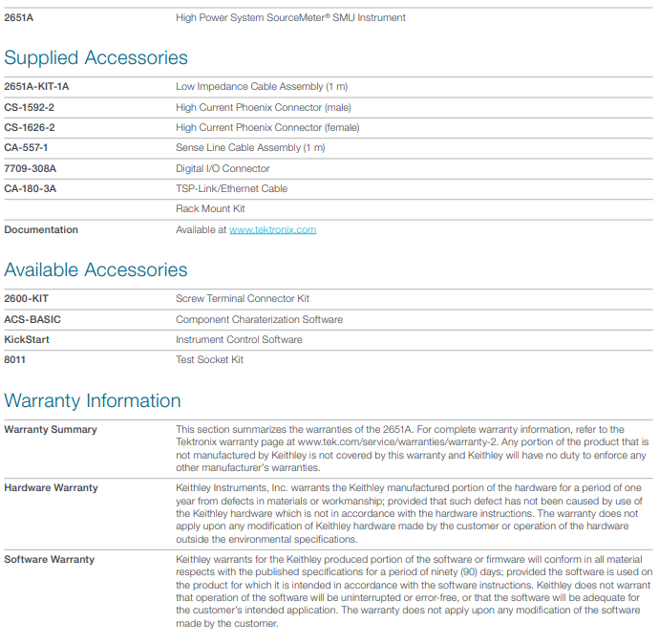Click the High Power System SourceMeter description
Screen dimensions: 659x644
(x=290, y=17)
